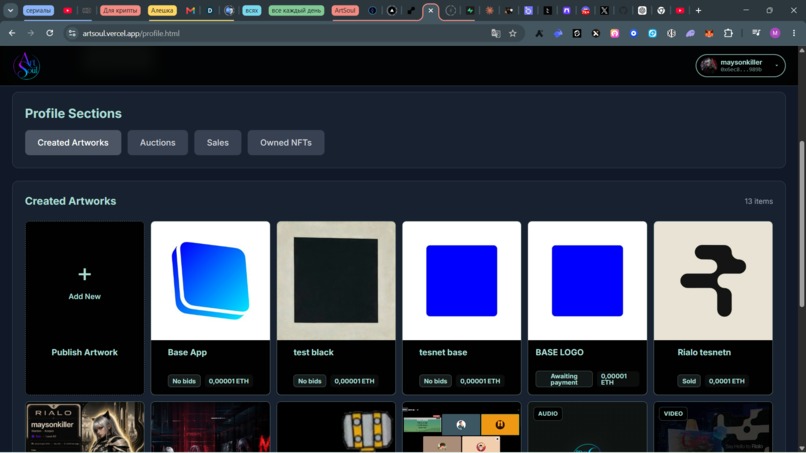The image size is (806, 453).
Task: Open the maysonkiller account dropdown
Action: [x=740, y=66]
